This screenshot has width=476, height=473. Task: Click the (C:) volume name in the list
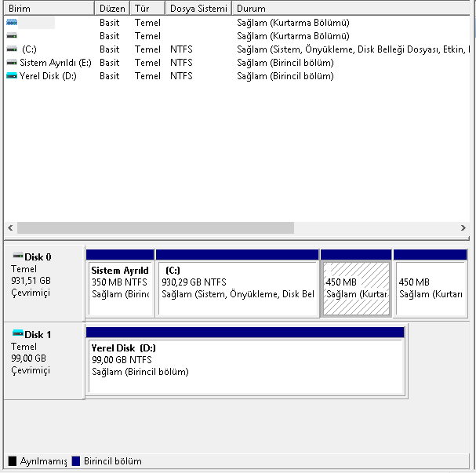click(29, 49)
